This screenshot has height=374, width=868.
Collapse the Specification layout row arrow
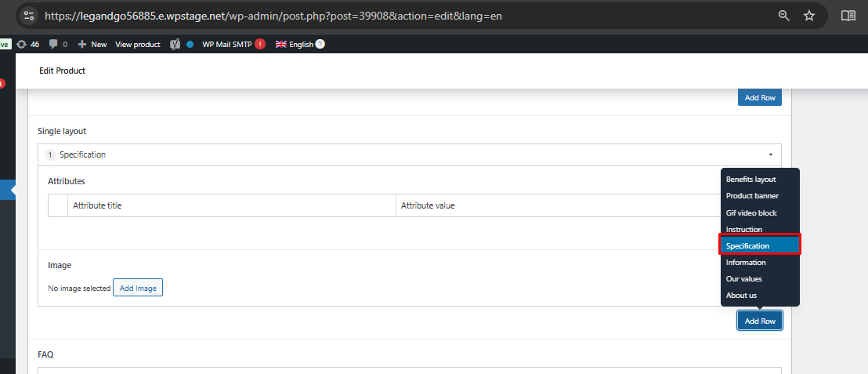coord(770,155)
